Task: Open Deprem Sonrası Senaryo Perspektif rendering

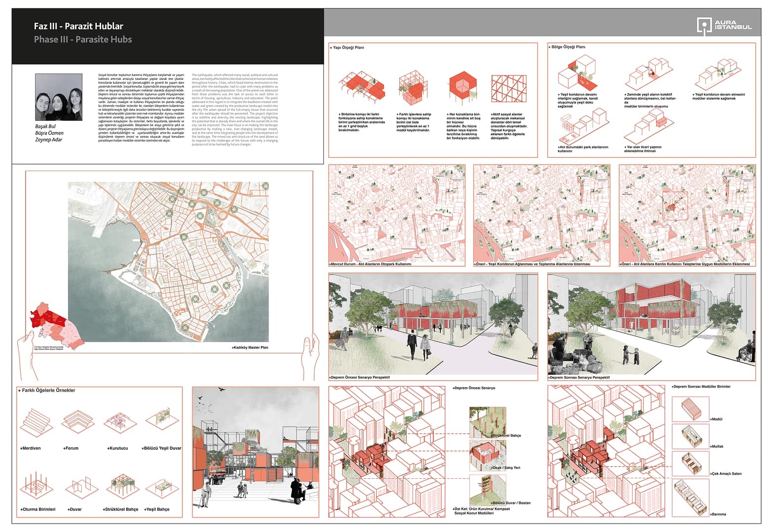Action: 651,324
